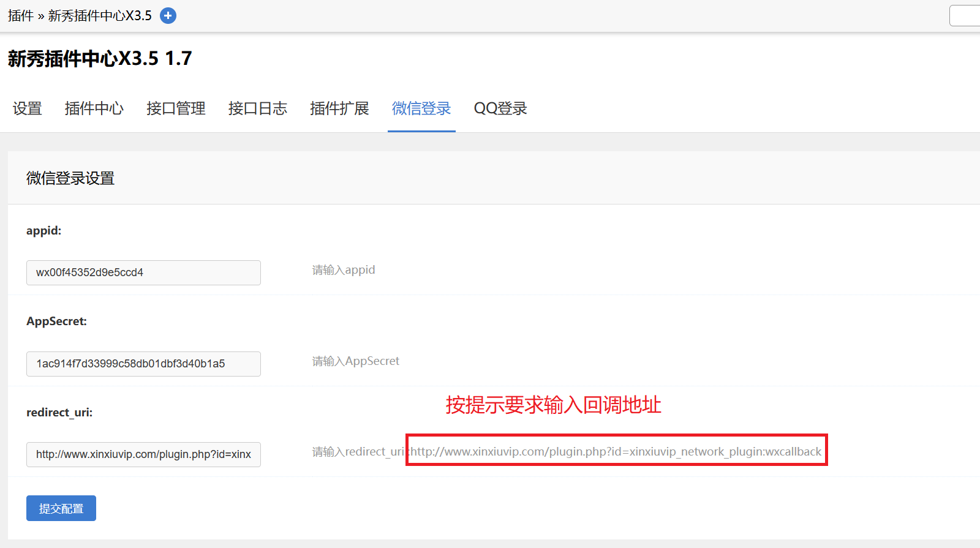Click the example callback URL hint text

click(616, 452)
